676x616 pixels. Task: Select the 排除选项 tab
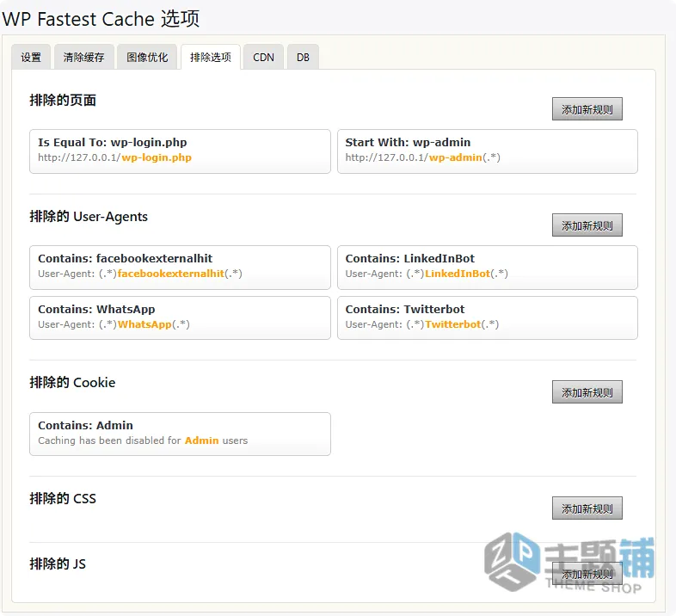(211, 57)
